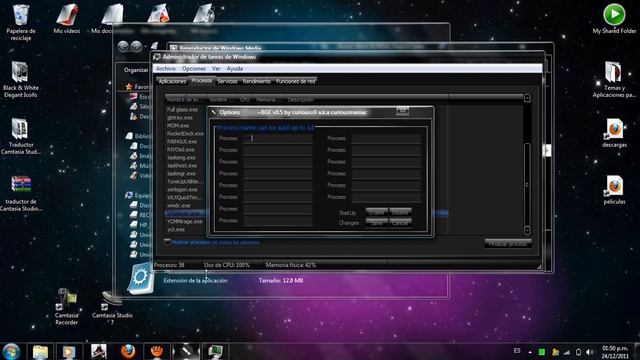640x360 pixels.
Task: Select the YCMMirage.exe process row
Action: coord(184,221)
